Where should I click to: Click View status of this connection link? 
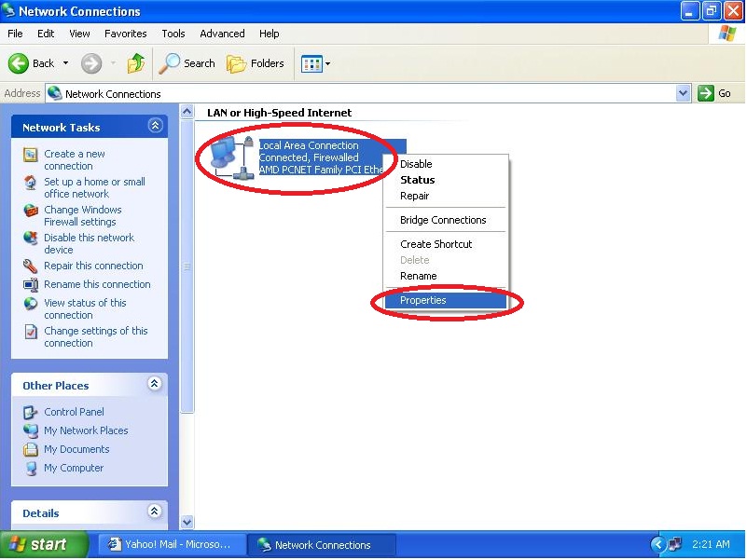[85, 309]
